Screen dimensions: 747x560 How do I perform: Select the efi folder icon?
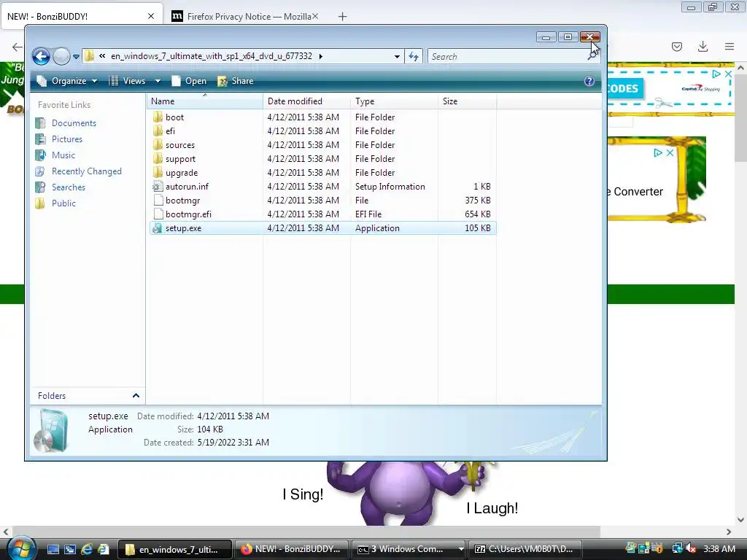click(x=158, y=131)
